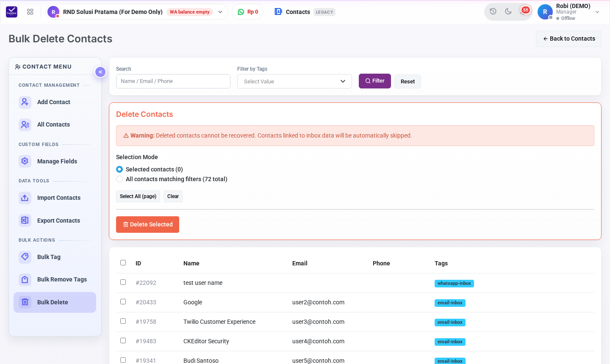This screenshot has width=610, height=364.
Task: Tick the checkbox for contact #22092
Action: 123,282
